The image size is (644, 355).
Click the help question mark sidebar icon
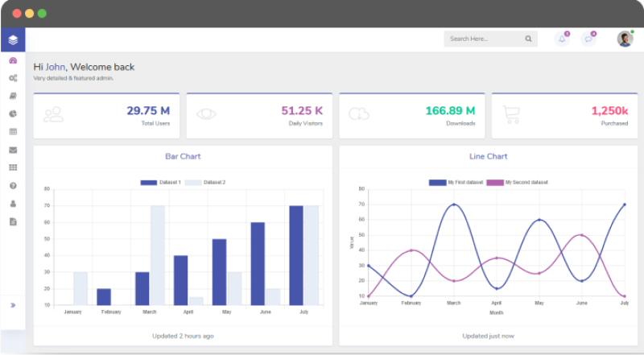point(13,185)
